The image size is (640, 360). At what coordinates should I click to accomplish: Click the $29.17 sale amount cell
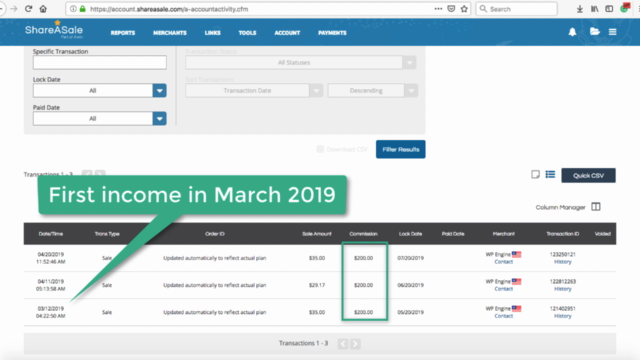317,285
